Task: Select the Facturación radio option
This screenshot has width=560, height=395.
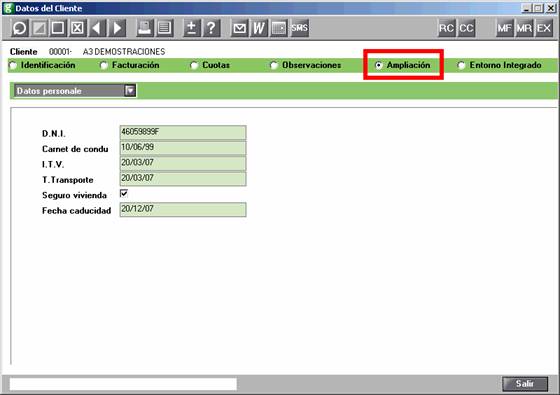Action: (130, 65)
